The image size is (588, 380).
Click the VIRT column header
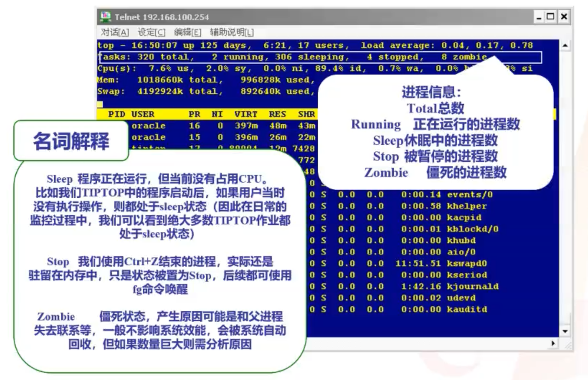tap(246, 115)
